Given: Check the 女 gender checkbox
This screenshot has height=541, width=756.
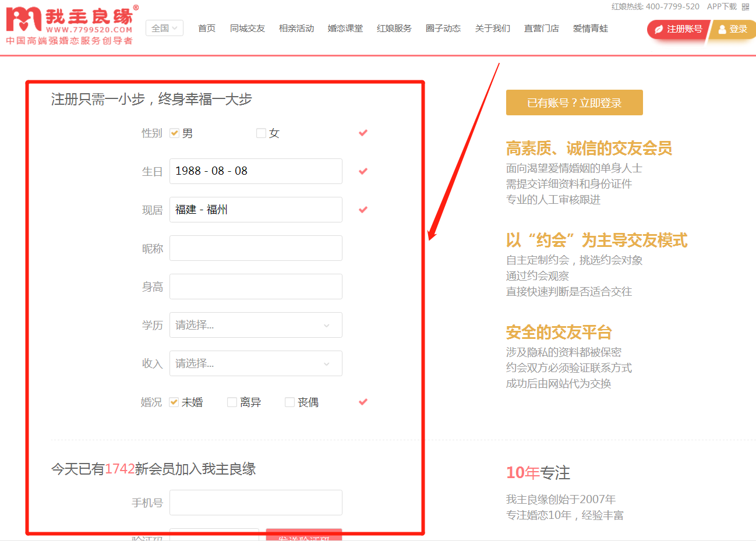Looking at the screenshot, I should pyautogui.click(x=261, y=133).
